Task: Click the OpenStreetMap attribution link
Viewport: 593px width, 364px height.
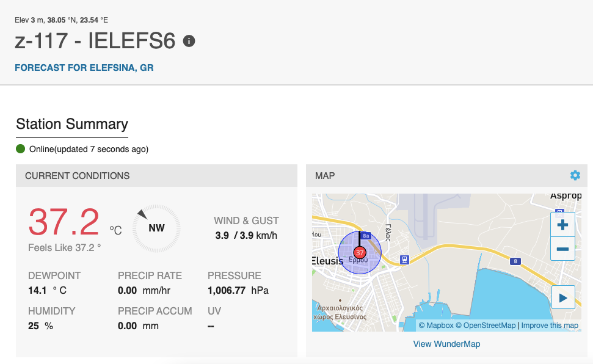Action: click(486, 326)
